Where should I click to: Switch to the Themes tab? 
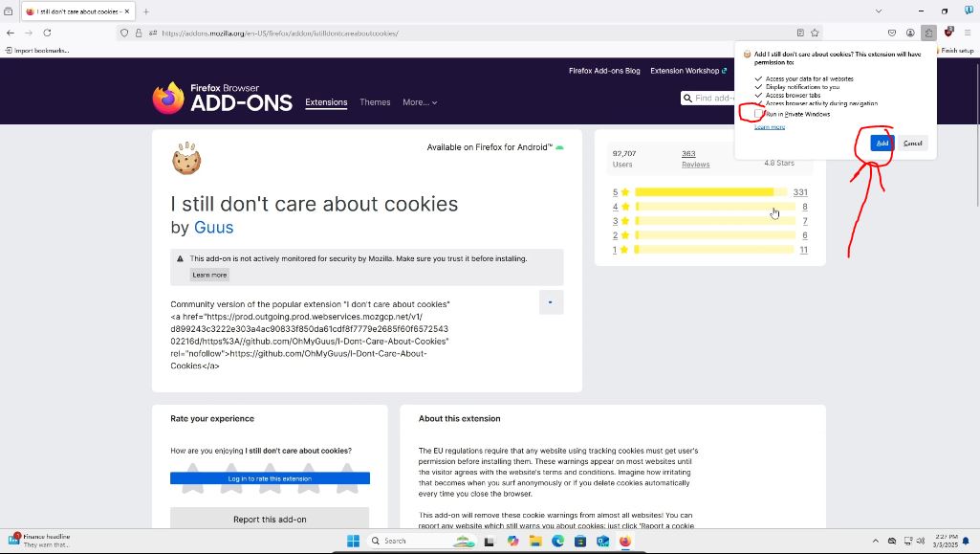pyautogui.click(x=375, y=102)
